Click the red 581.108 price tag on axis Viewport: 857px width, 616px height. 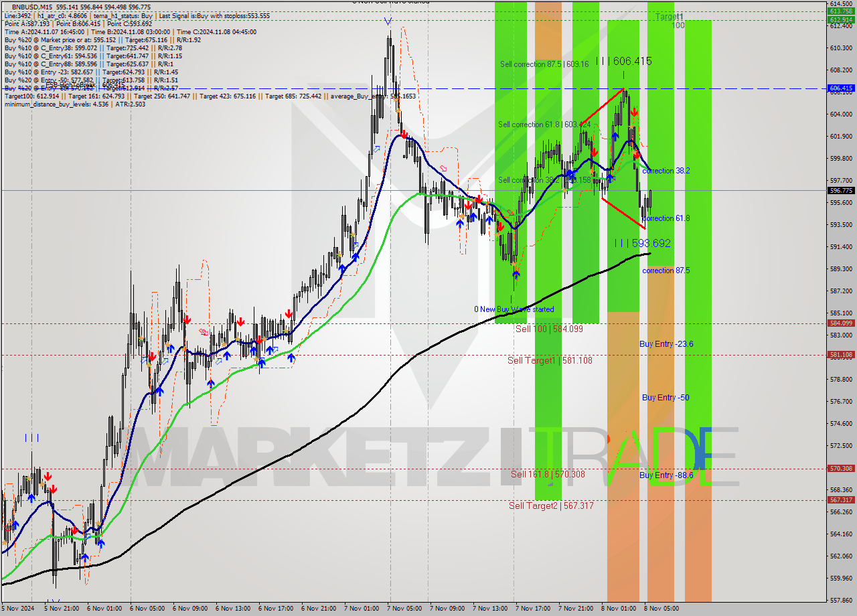[x=842, y=354]
